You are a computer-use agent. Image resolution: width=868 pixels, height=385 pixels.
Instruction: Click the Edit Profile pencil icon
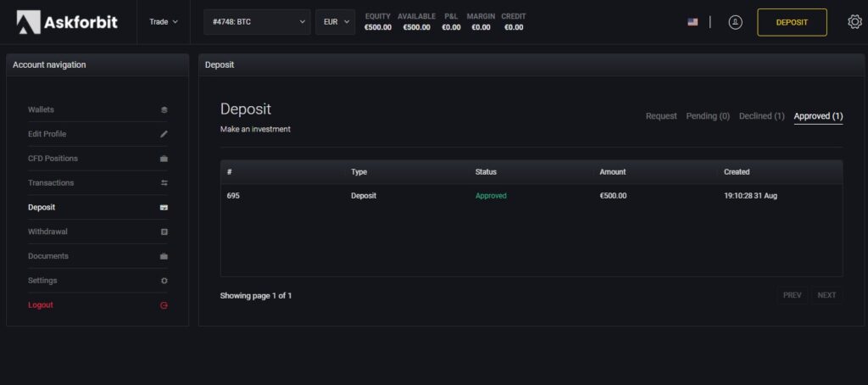tap(164, 134)
